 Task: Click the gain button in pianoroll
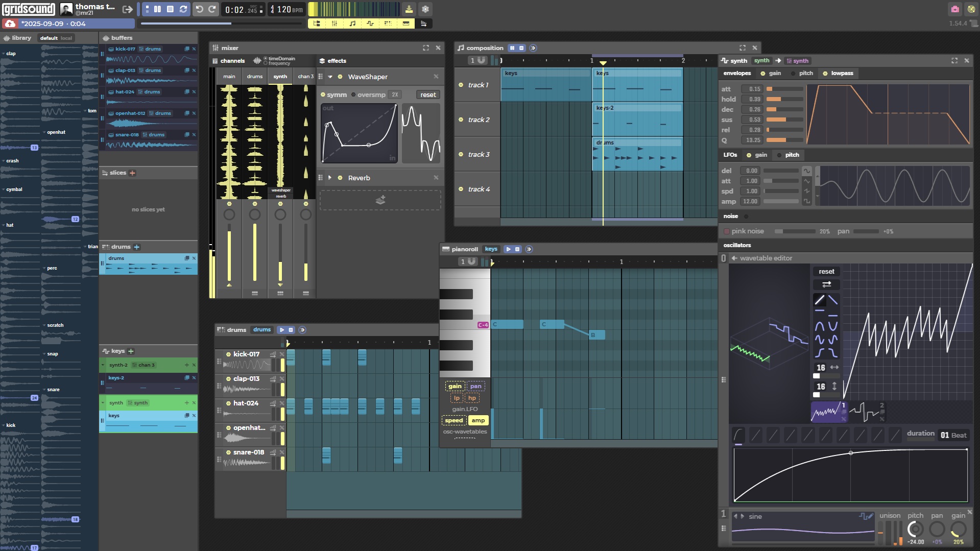[455, 387]
